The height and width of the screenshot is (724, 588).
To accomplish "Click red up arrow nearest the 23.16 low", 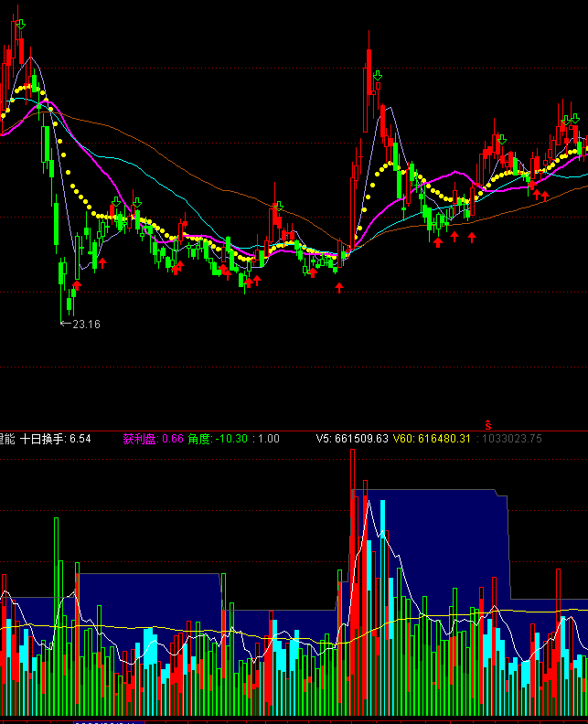I will point(77,285).
